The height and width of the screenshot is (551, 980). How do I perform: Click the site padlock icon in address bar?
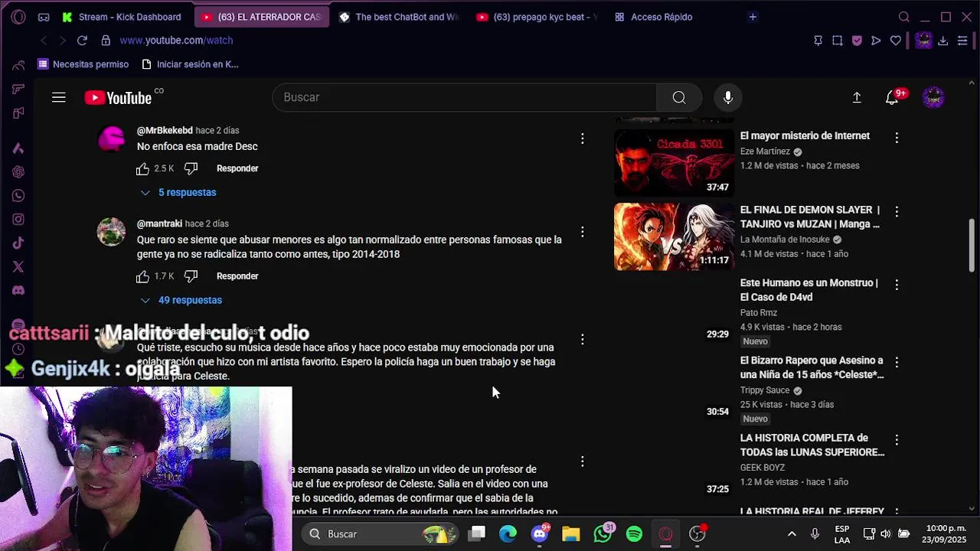click(106, 41)
